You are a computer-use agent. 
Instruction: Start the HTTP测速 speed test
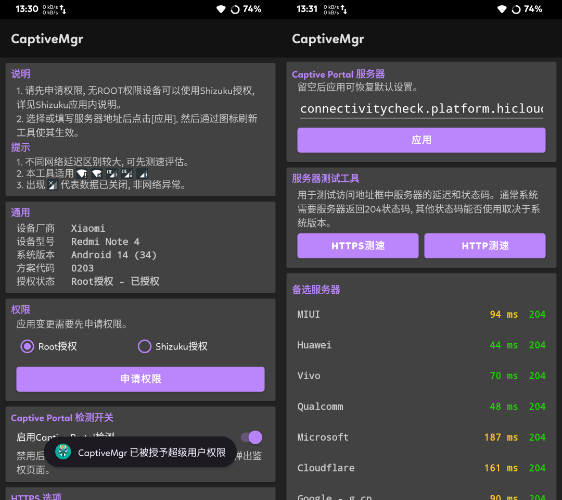(485, 246)
